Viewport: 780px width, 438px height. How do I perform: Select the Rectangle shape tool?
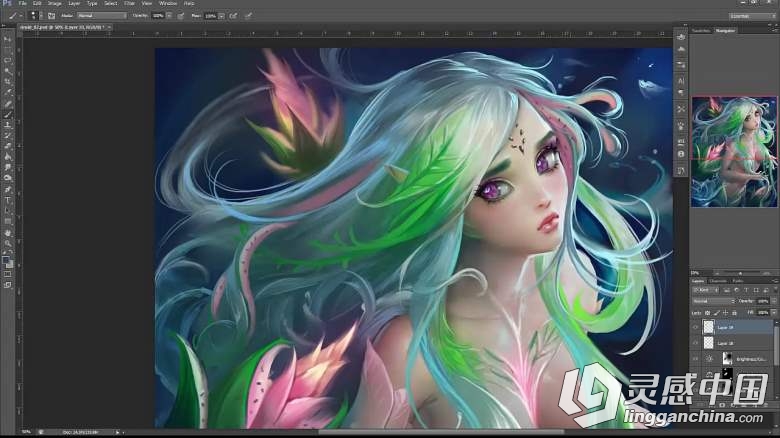click(x=7, y=221)
